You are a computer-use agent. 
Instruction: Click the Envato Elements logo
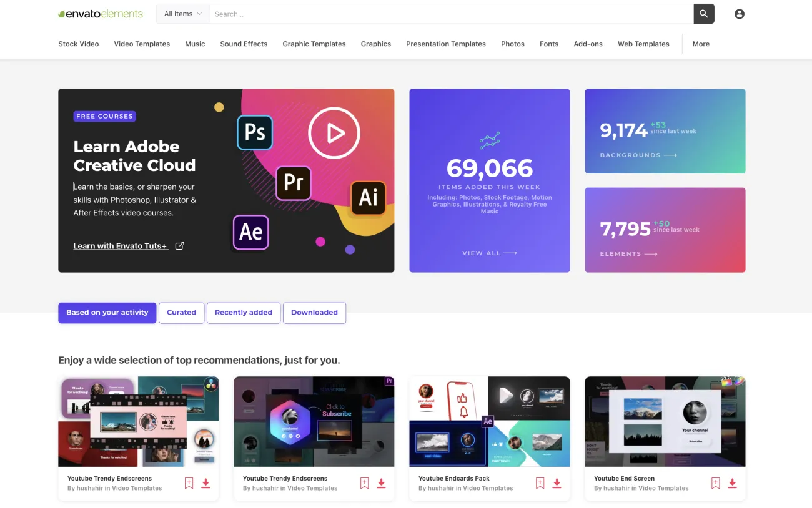(x=101, y=14)
